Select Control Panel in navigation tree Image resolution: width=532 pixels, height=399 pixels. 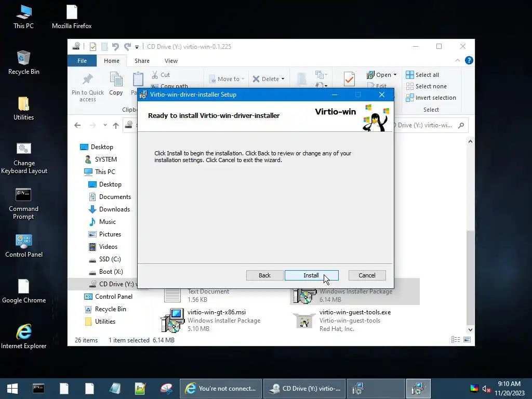click(108, 297)
